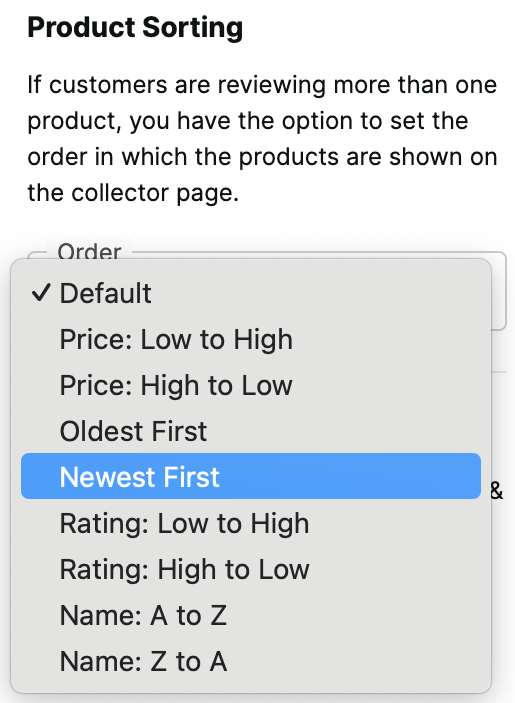Click the checkmark beside Default

(40, 293)
